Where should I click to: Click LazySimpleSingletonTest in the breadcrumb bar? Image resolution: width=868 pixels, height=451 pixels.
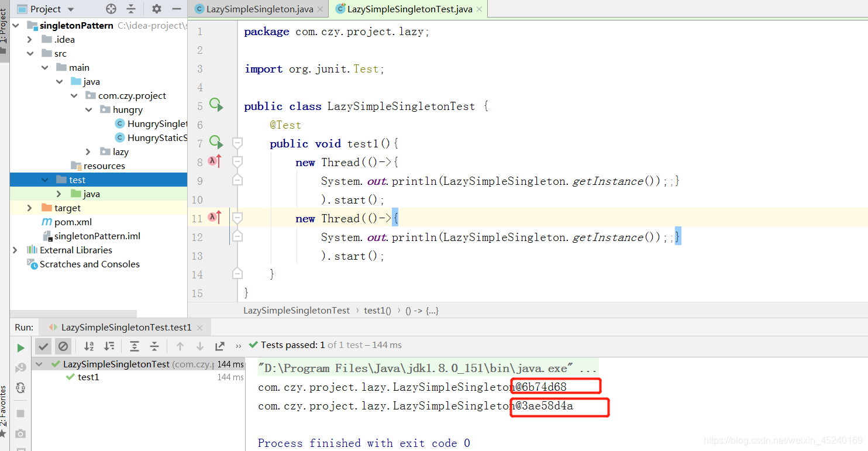click(297, 311)
